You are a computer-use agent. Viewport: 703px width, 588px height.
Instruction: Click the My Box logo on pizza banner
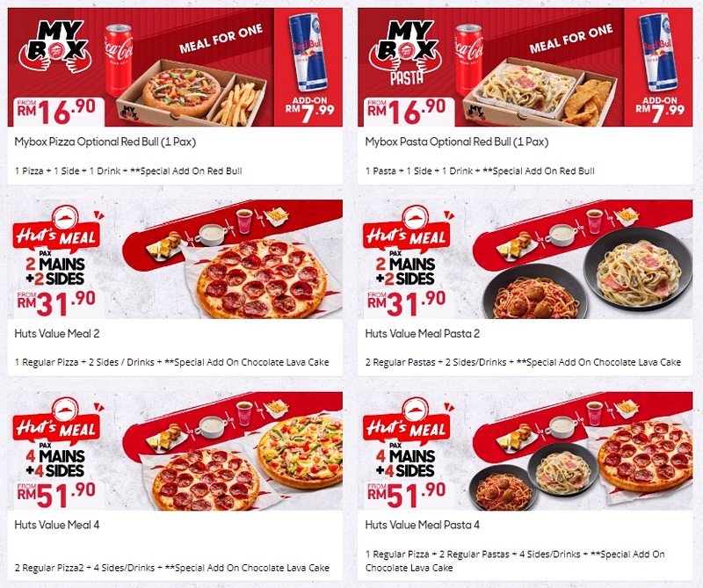pos(55,46)
